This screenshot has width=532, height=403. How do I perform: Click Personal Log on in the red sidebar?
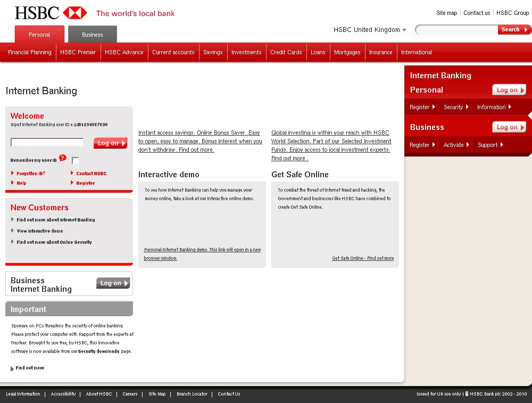(x=509, y=90)
